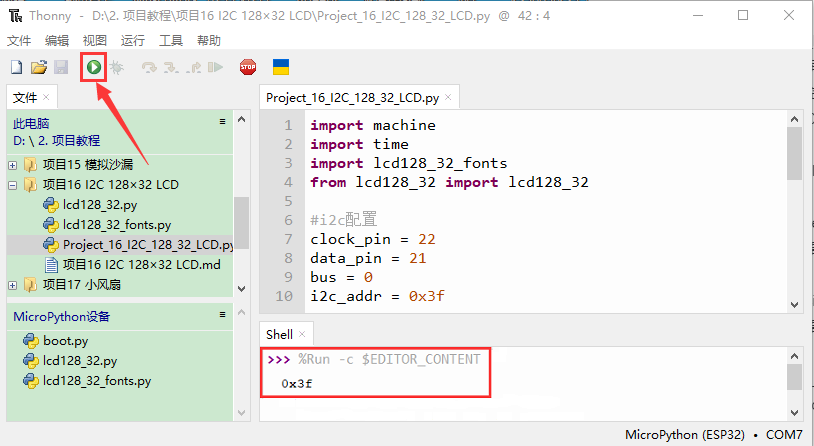Click the Step over debug icon
The image size is (814, 446).
[x=149, y=68]
